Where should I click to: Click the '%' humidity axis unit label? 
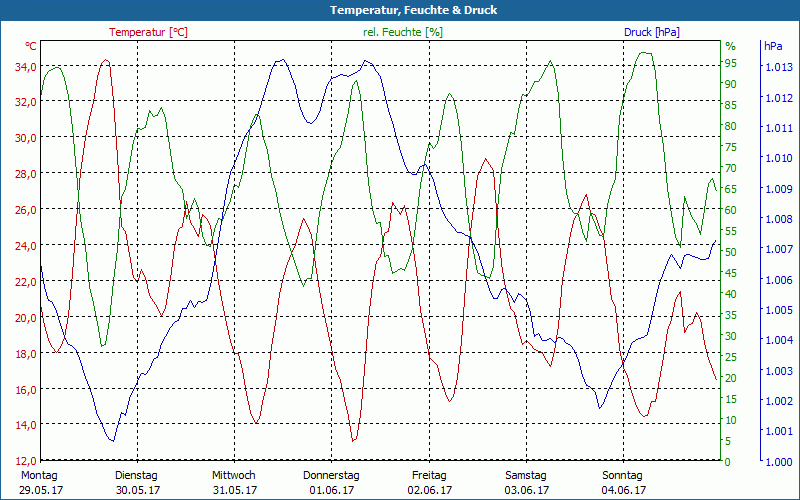(x=731, y=46)
